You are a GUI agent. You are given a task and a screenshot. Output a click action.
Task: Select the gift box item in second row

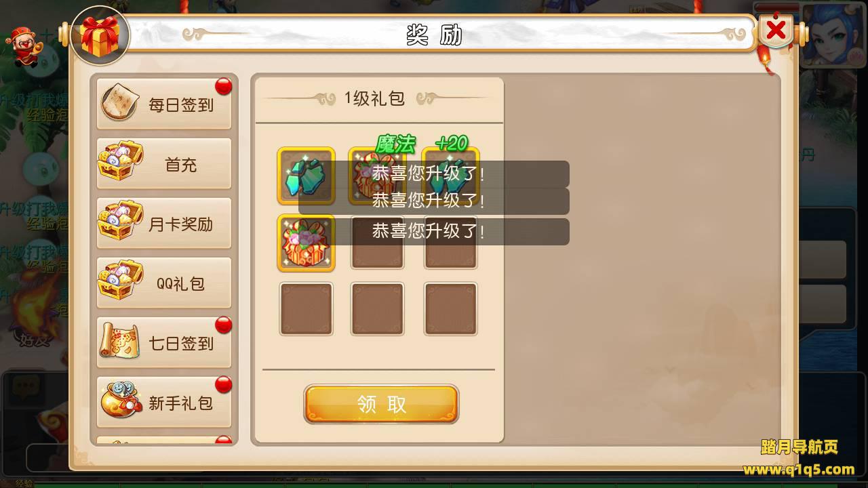point(307,243)
